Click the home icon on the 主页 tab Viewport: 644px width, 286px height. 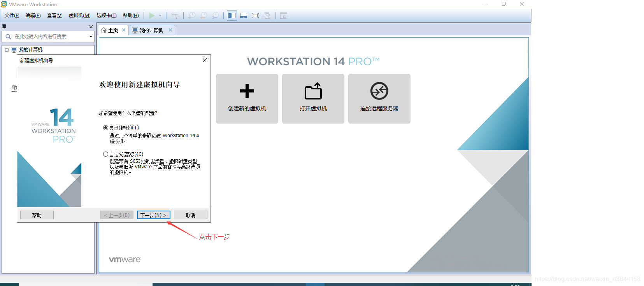tap(104, 30)
